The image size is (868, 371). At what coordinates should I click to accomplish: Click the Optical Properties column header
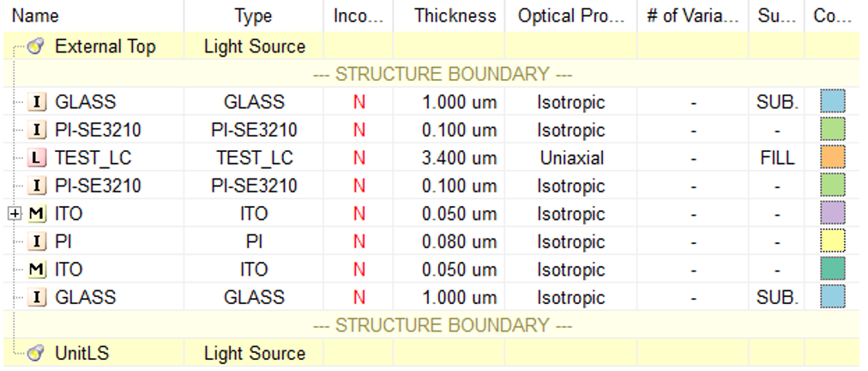[571, 16]
